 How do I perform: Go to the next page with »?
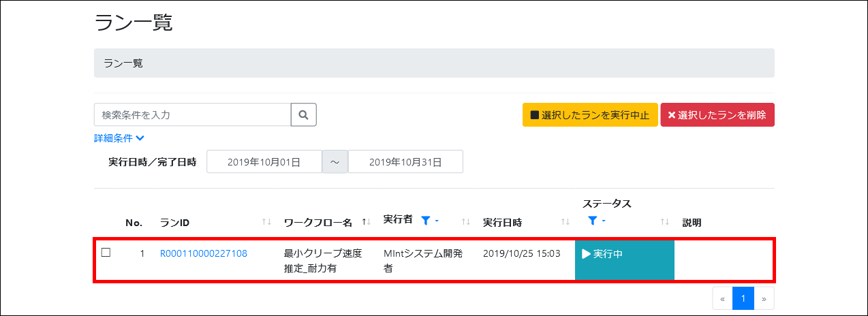point(764,298)
